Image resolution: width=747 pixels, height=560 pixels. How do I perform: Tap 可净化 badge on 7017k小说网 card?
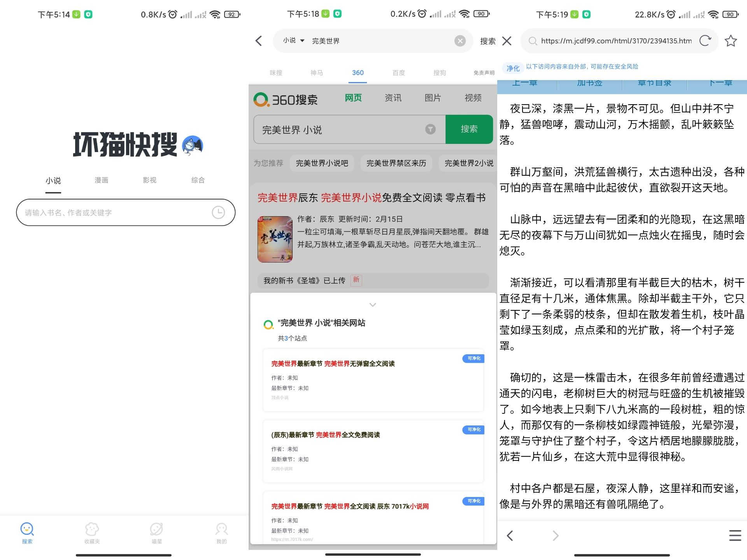point(473,501)
